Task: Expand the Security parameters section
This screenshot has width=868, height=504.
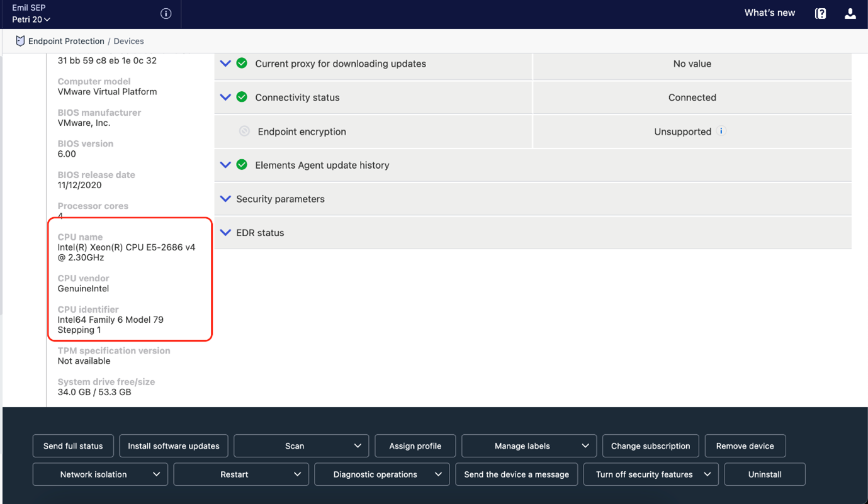Action: tap(225, 199)
